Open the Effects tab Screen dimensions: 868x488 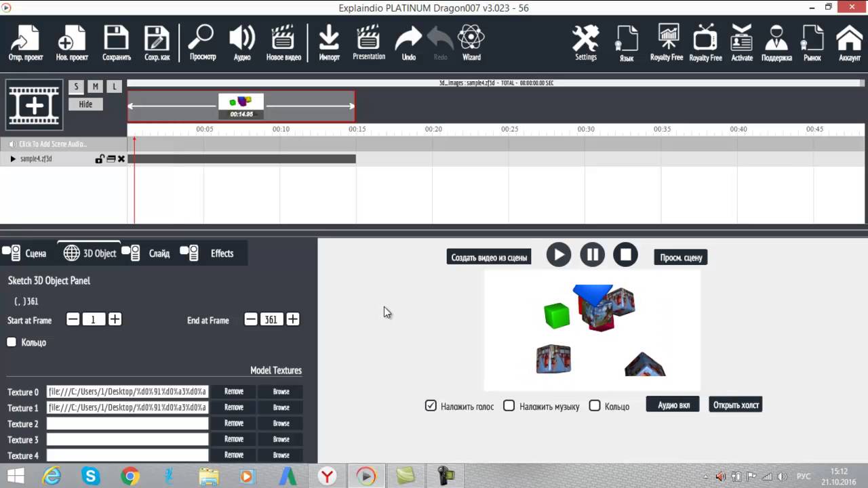click(x=208, y=253)
